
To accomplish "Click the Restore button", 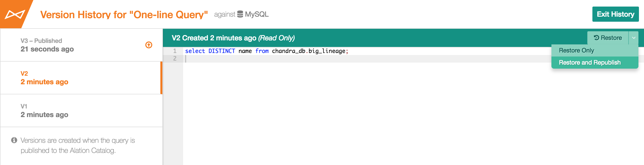I will click(608, 38).
